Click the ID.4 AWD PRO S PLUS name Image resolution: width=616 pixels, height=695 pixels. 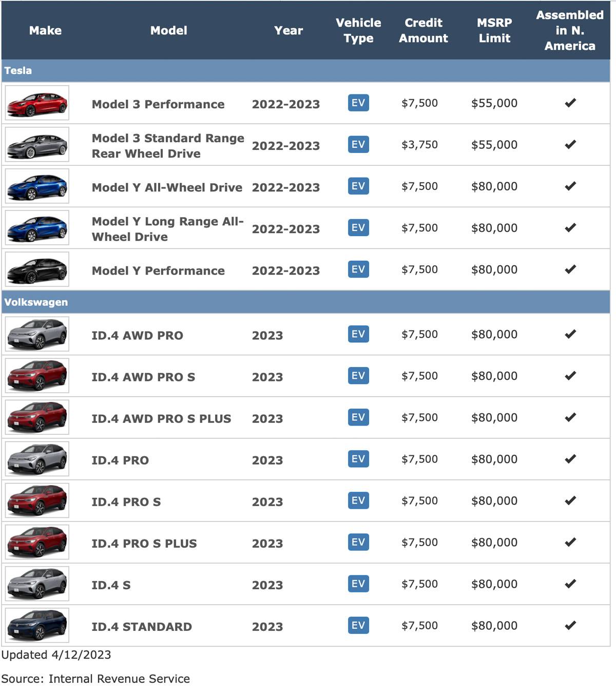161,418
